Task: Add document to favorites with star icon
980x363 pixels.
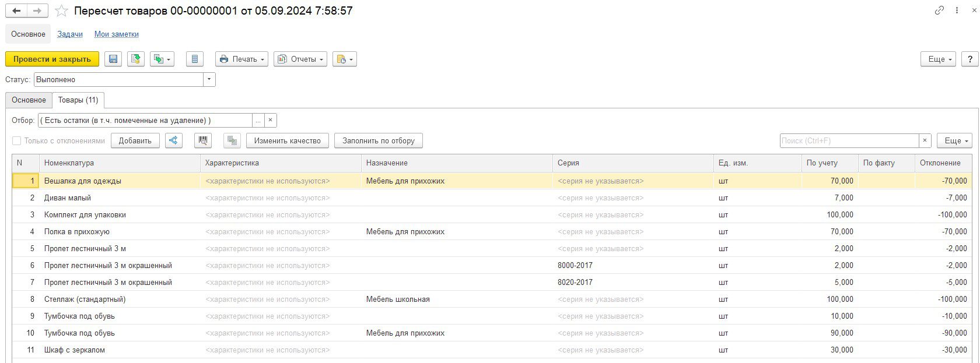Action: (x=61, y=11)
